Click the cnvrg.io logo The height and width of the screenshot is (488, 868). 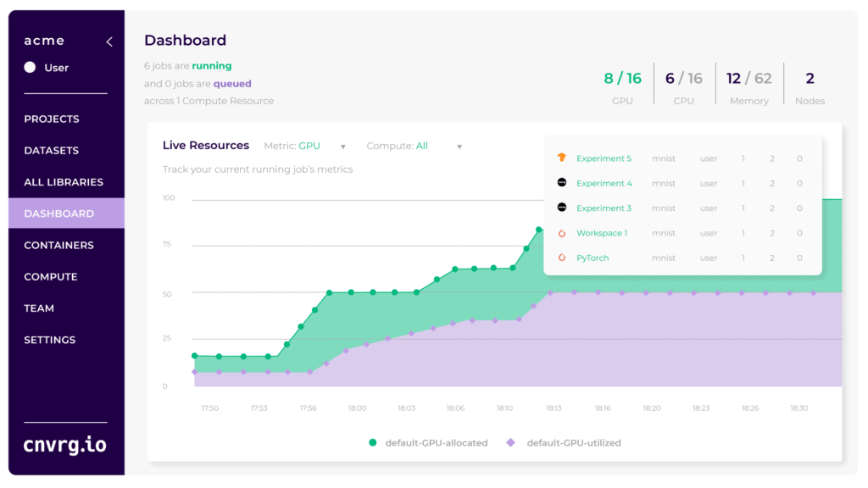coord(64,445)
